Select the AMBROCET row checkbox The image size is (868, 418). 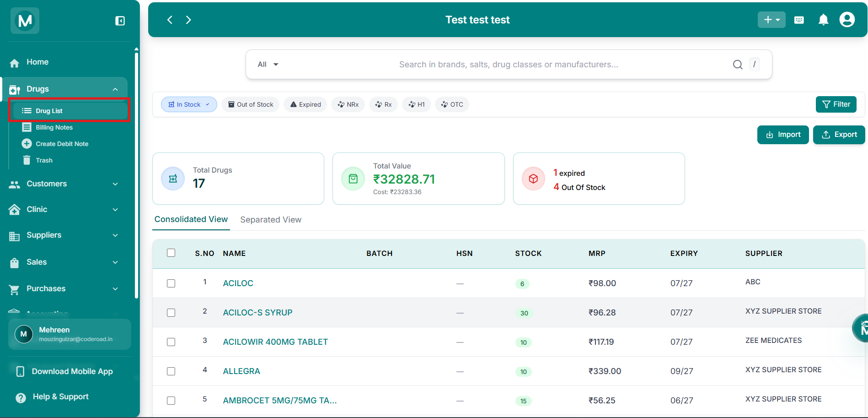click(171, 401)
